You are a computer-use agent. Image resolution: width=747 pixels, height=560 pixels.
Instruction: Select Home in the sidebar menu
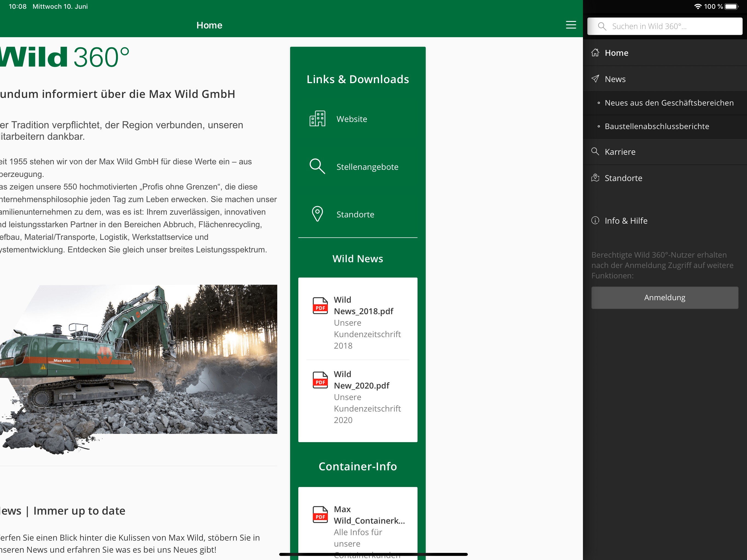tap(665, 53)
